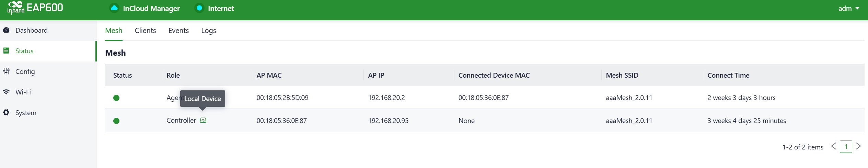Go to the next page arrow

click(858, 146)
